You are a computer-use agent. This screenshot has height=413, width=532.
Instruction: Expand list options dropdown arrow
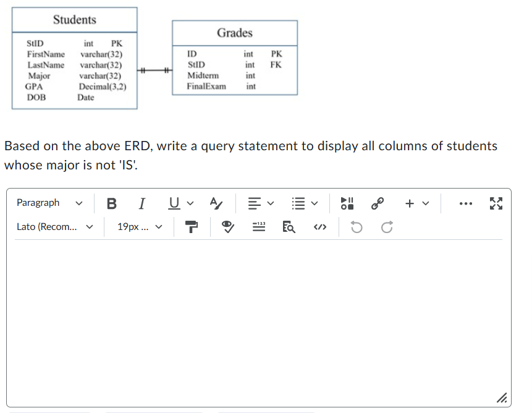[x=315, y=203]
